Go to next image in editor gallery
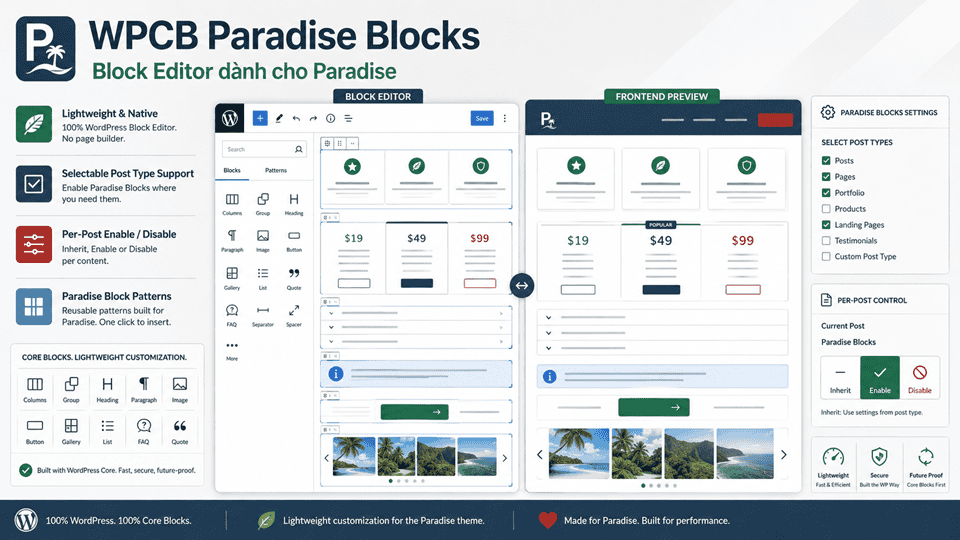 504,457
